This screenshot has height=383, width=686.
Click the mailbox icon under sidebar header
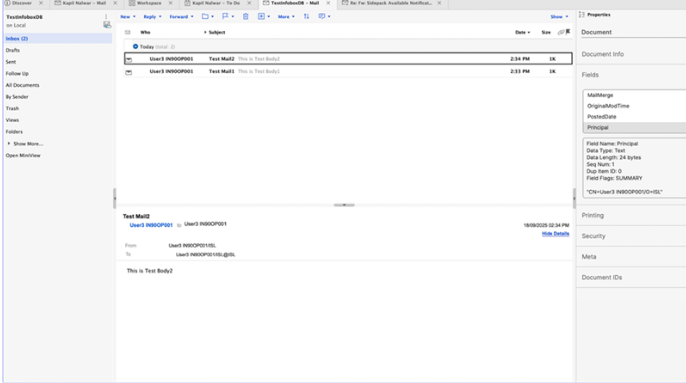coord(107,25)
